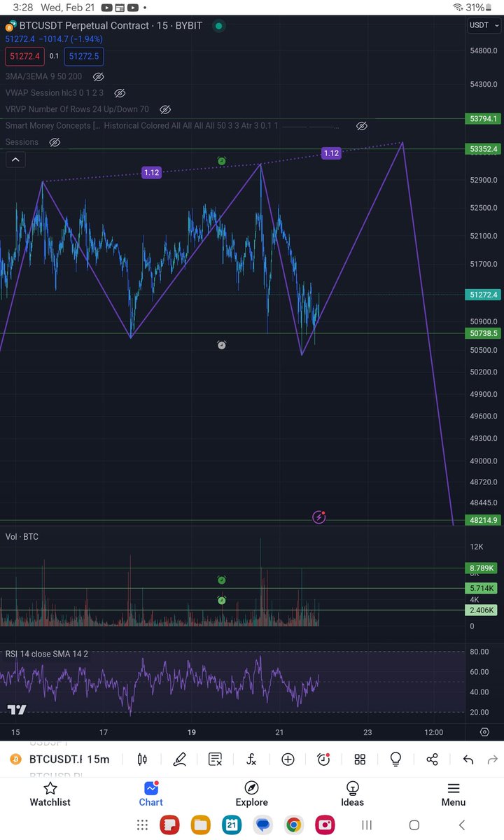Open chart type candles selector
This screenshot has width=504, height=840.
(142, 759)
